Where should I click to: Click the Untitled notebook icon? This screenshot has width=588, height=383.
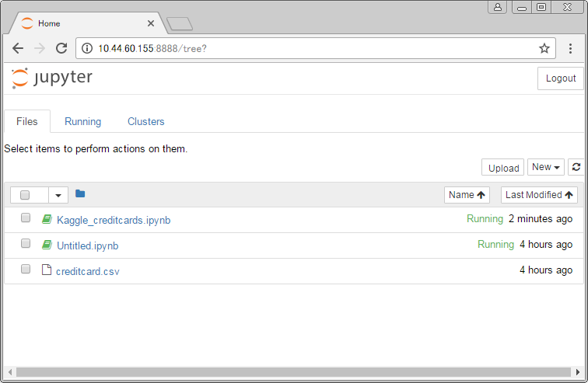pyautogui.click(x=47, y=245)
